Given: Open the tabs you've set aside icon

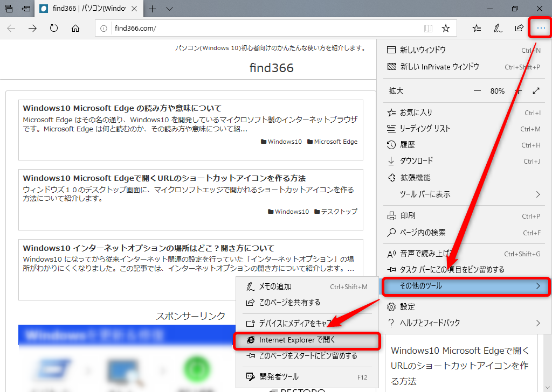Looking at the screenshot, I should [x=9, y=9].
